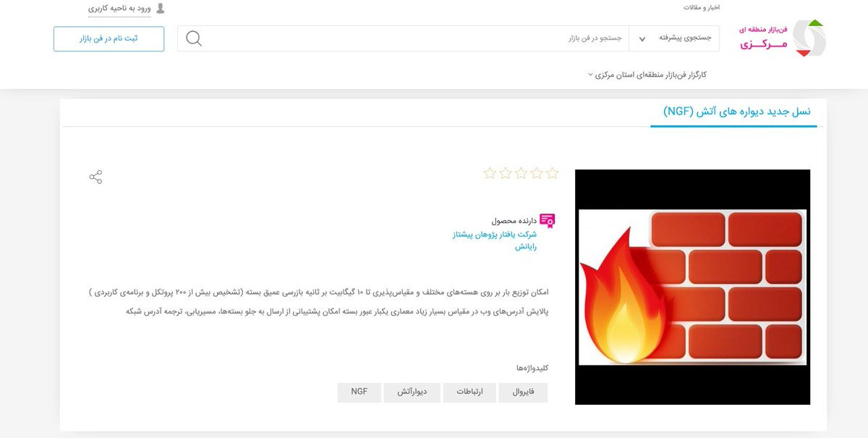Click the فایروال keyword tag
This screenshot has height=438, width=868.
(523, 392)
